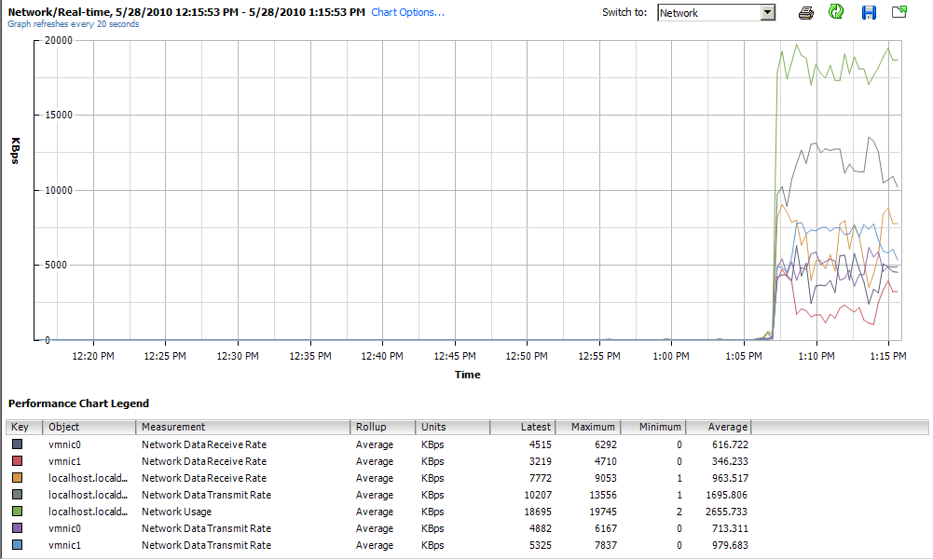This screenshot has height=560, width=933.
Task: Expand the Switch to Network dropdown arrow
Action: (x=767, y=13)
